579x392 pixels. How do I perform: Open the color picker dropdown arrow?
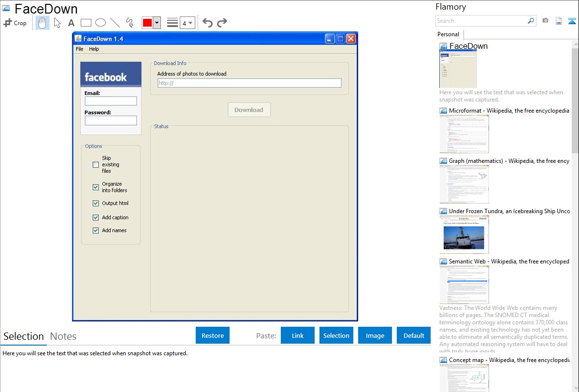click(x=157, y=23)
